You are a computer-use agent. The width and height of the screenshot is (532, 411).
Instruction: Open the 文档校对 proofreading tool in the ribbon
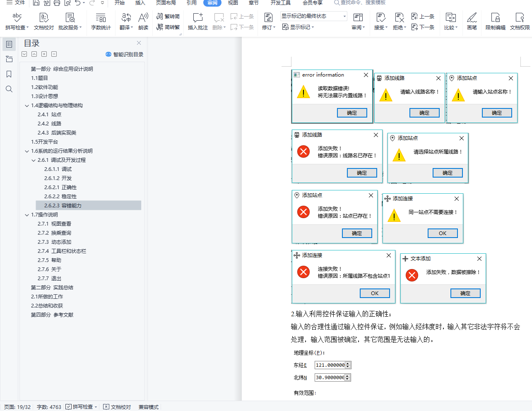click(x=44, y=21)
